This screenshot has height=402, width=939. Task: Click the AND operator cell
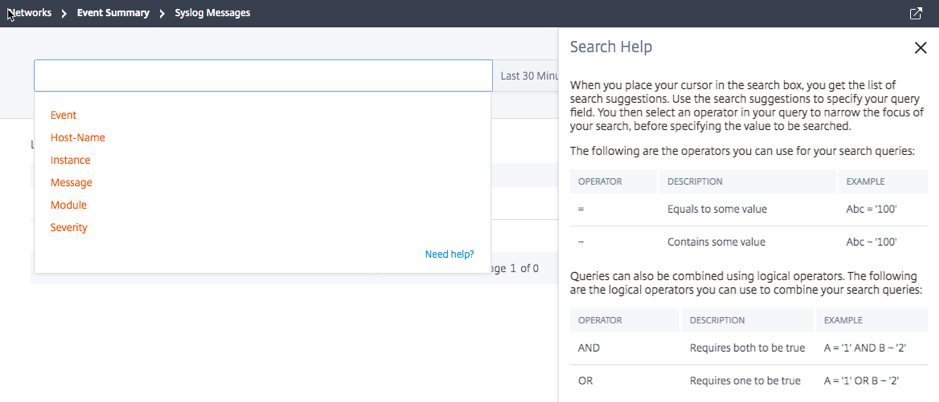(588, 348)
